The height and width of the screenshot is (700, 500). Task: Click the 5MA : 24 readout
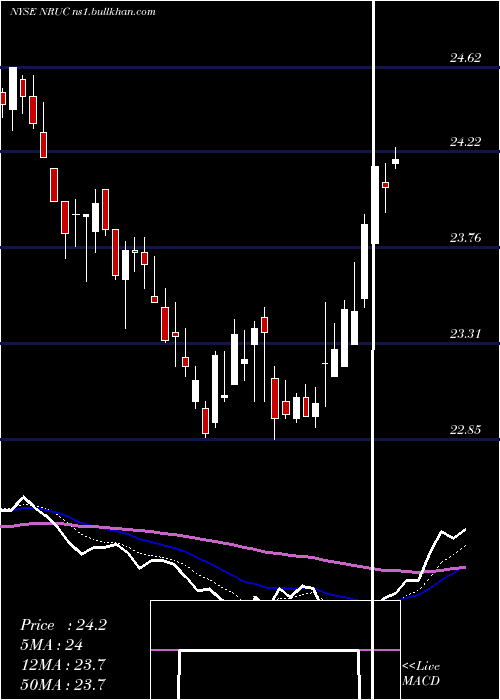pyautogui.click(x=52, y=645)
